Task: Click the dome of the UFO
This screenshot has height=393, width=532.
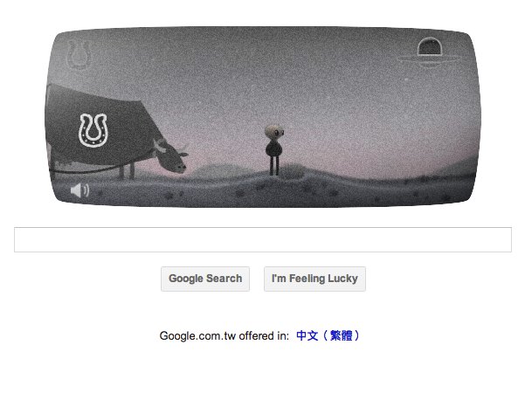Action: coord(429,47)
